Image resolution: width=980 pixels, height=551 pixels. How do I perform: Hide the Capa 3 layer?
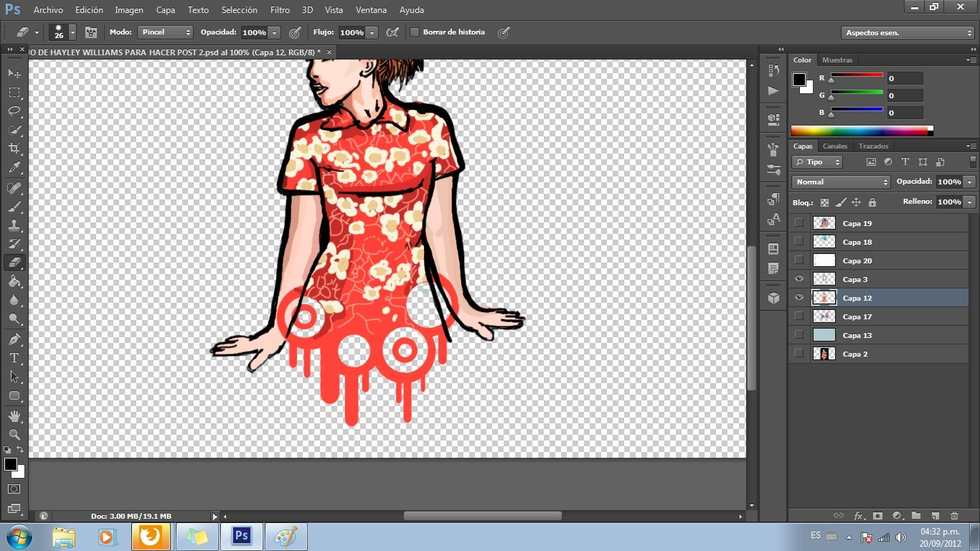point(798,279)
